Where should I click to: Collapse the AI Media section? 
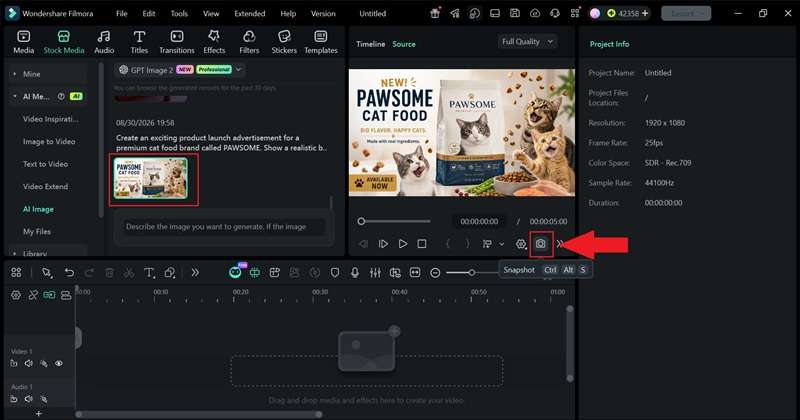(14, 96)
